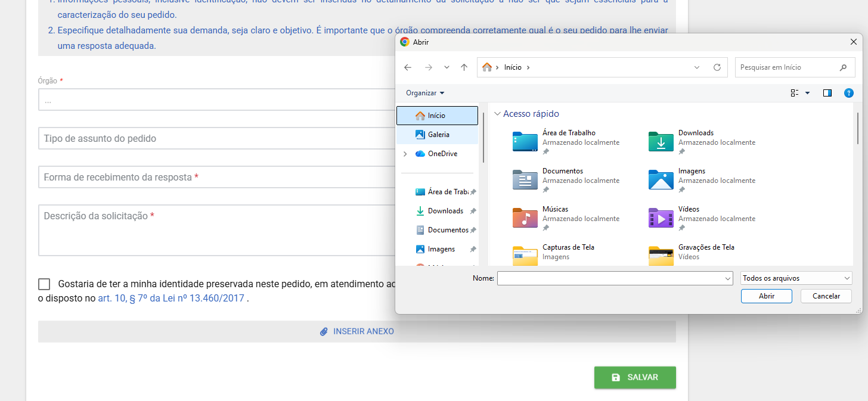The image size is (868, 401).
Task: Toggle the preview pane icon
Action: [x=827, y=93]
